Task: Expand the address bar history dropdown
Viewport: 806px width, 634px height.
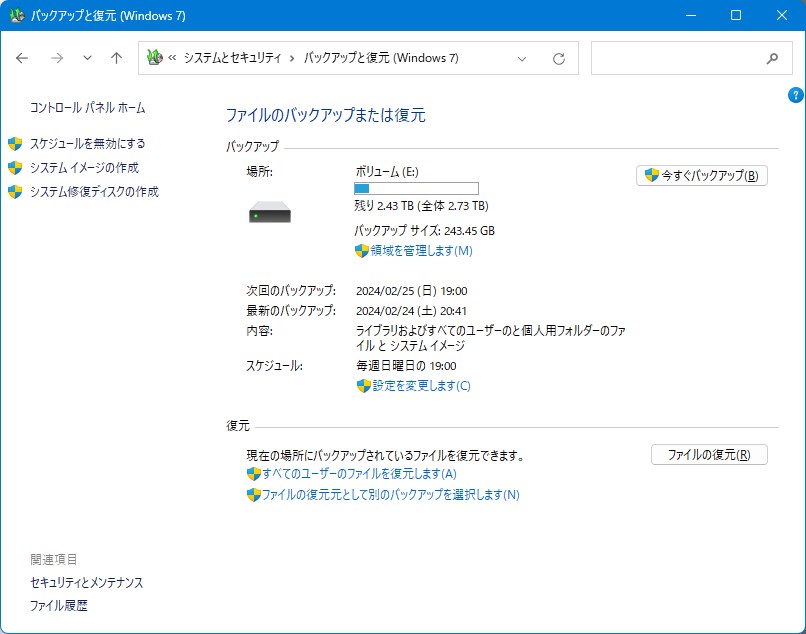Action: click(522, 58)
